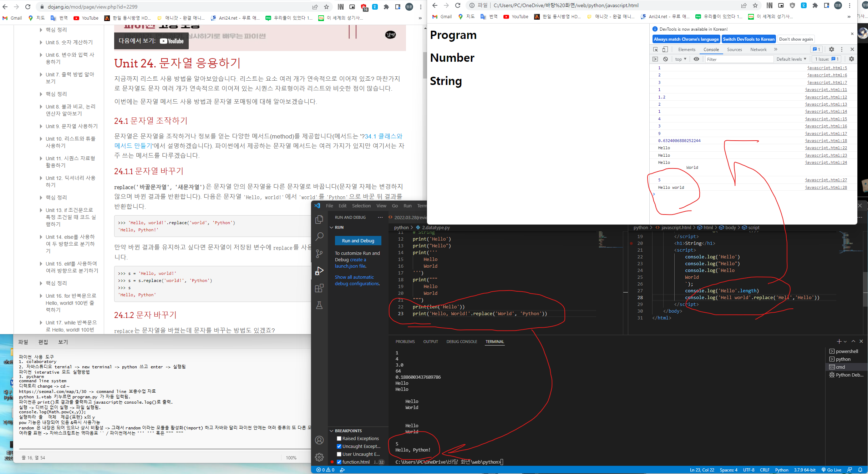868x474 pixels.
Task: Click the DevTools clear console icon
Action: pyautogui.click(x=665, y=59)
